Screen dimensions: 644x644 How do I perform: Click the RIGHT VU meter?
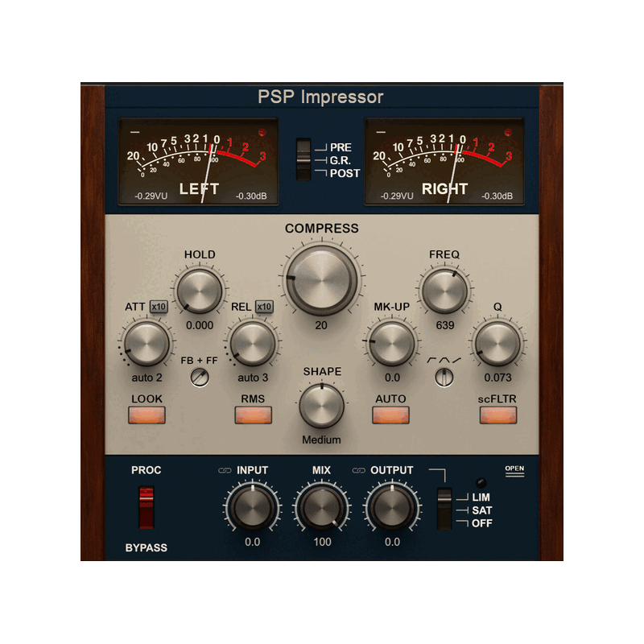coord(444,162)
